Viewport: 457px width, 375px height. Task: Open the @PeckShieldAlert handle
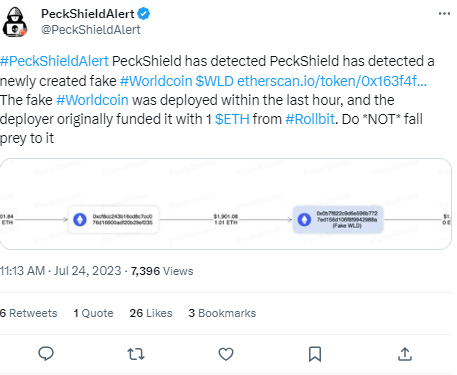click(x=91, y=30)
